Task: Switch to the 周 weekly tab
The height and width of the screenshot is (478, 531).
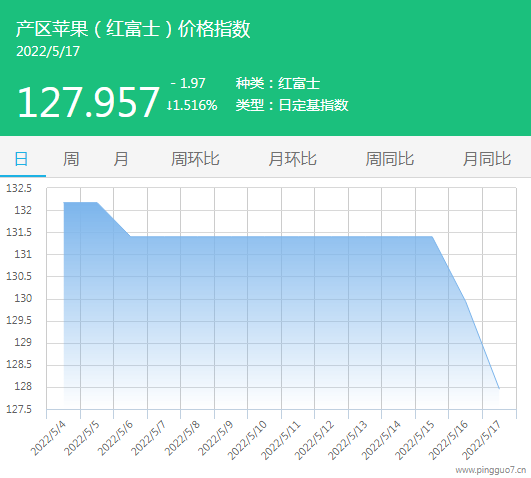Action: 71,159
